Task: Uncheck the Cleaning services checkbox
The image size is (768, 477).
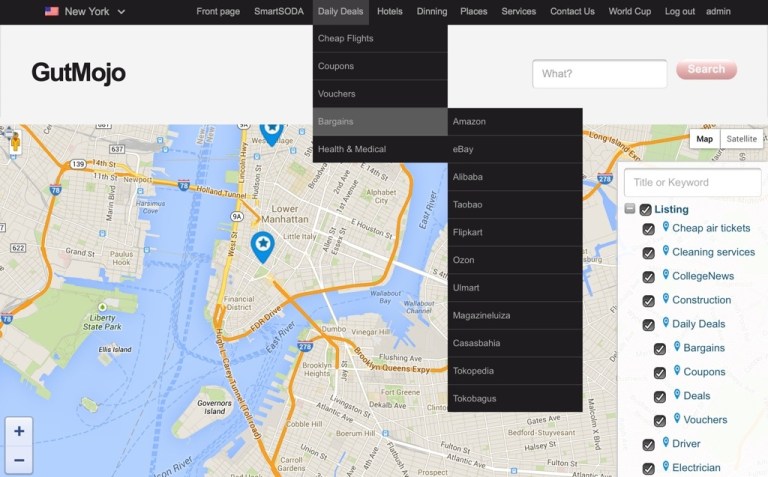Action: coord(649,253)
